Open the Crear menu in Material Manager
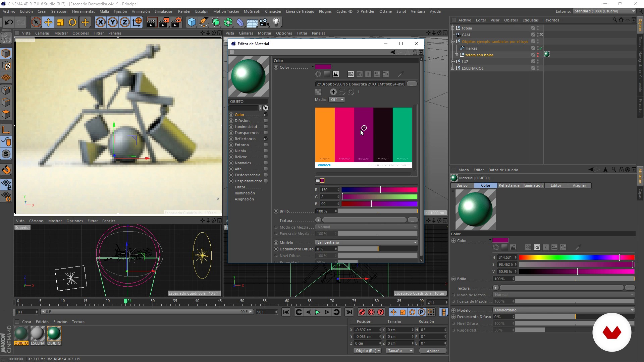Image resolution: width=644 pixels, height=362 pixels. pos(26,322)
